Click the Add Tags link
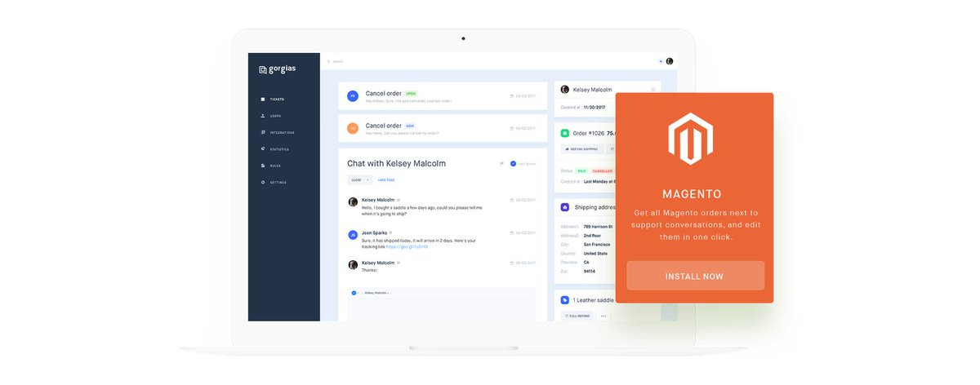Viewport: 980px width, 385px height. 386,179
